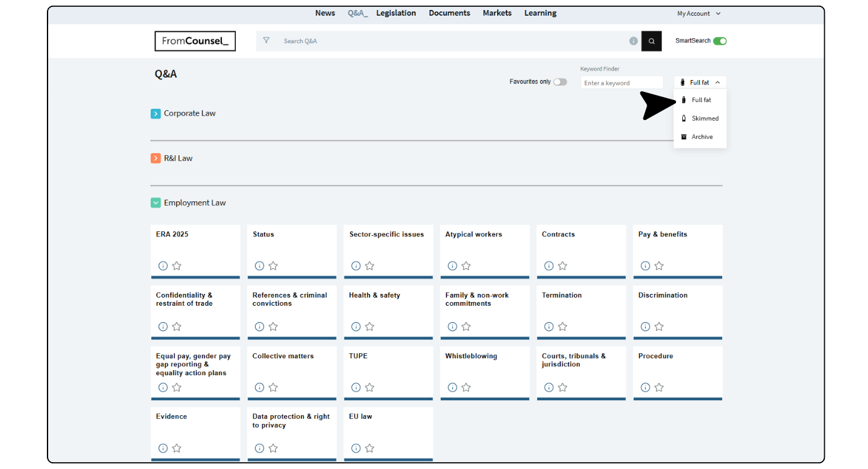Star the Termination card
The width and height of the screenshot is (868, 469).
(563, 326)
